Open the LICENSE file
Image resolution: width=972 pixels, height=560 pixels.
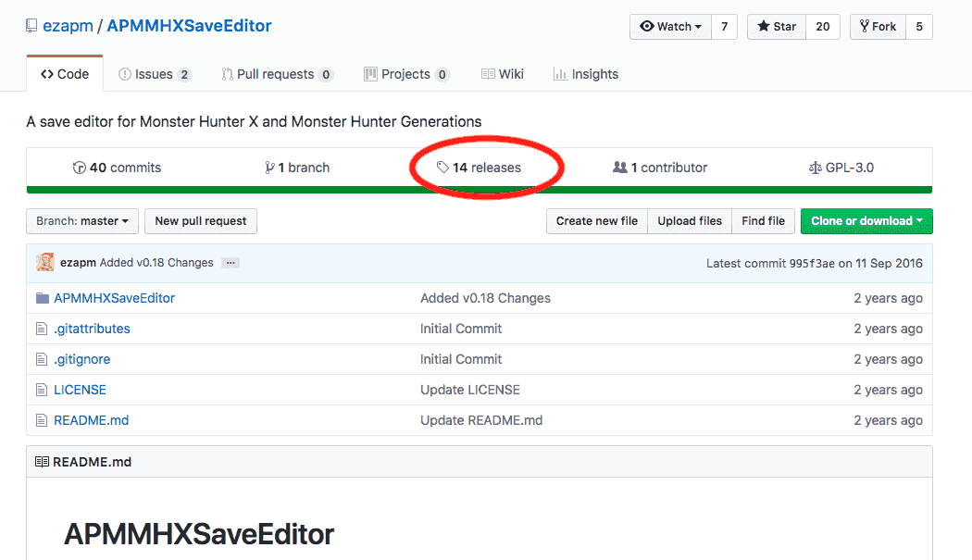pos(80,390)
